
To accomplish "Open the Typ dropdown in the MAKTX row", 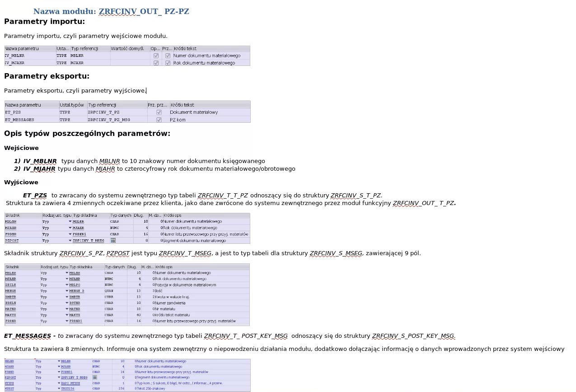I will pyautogui.click(x=67, y=315).
